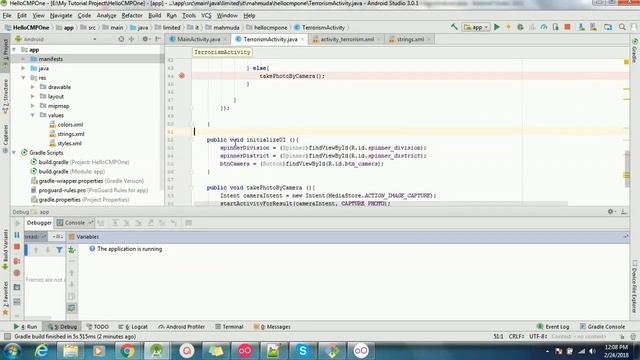
Task: Open the Logcat tool window
Action: coord(133,327)
